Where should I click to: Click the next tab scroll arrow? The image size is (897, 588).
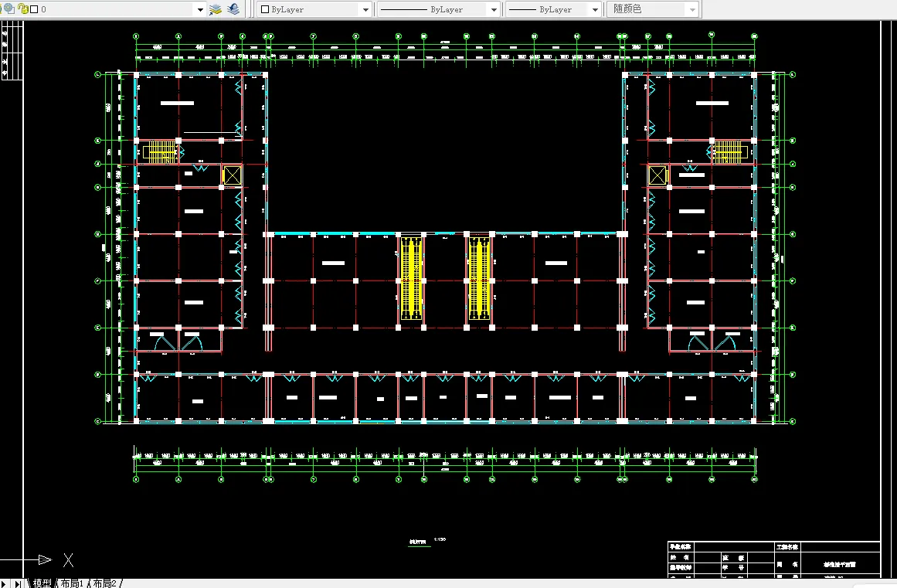pyautogui.click(x=5, y=583)
